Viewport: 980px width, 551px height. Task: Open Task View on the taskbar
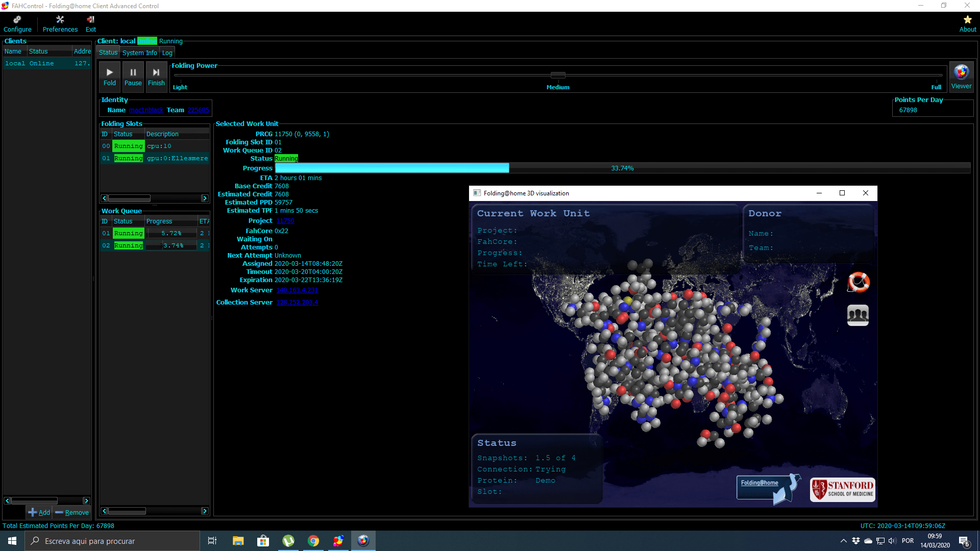click(x=212, y=541)
